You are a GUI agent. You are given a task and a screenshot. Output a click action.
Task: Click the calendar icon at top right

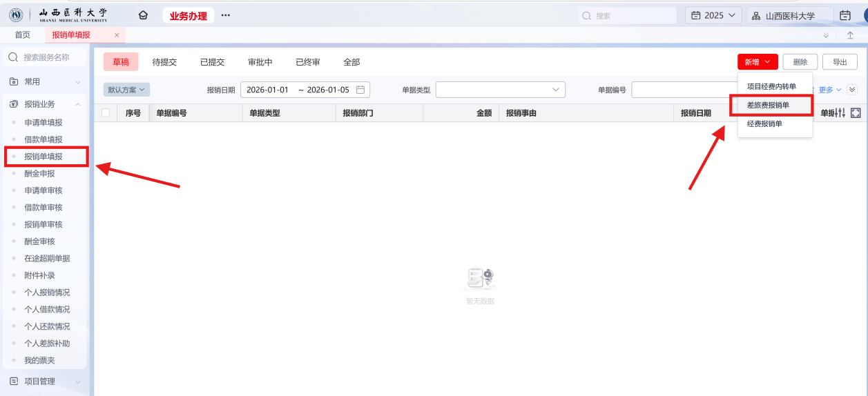(x=845, y=15)
